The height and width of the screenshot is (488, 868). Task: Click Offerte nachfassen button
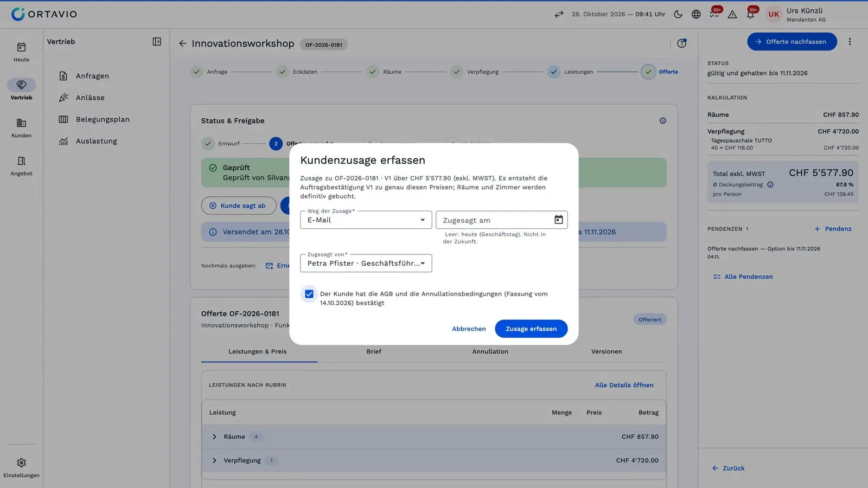tap(792, 42)
